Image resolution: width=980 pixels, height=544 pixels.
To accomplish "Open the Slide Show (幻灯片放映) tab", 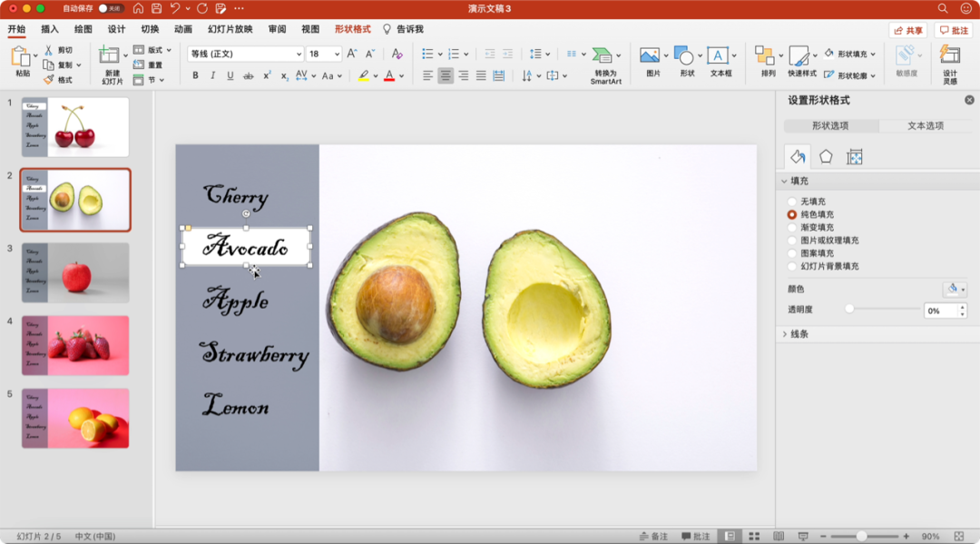I will click(x=230, y=29).
